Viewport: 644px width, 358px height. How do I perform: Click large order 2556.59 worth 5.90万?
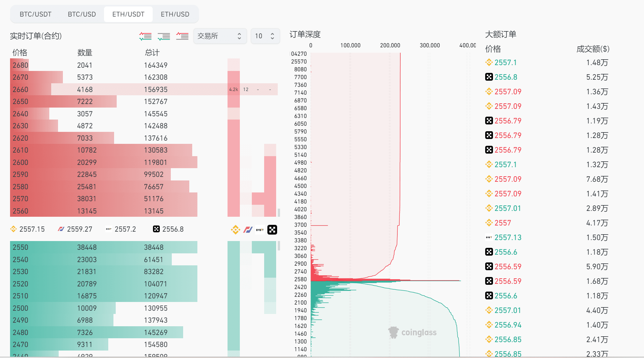coord(508,267)
